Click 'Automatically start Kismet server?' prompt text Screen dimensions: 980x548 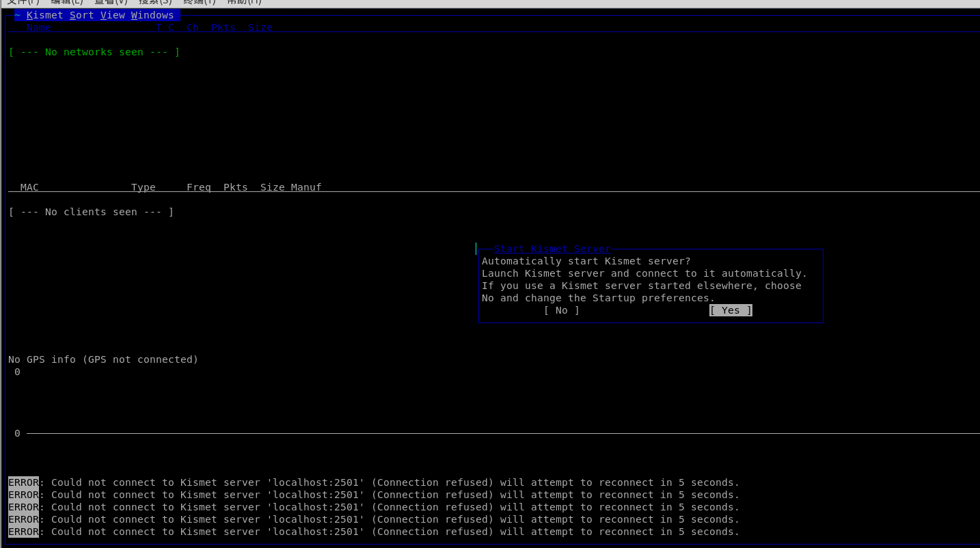(586, 261)
